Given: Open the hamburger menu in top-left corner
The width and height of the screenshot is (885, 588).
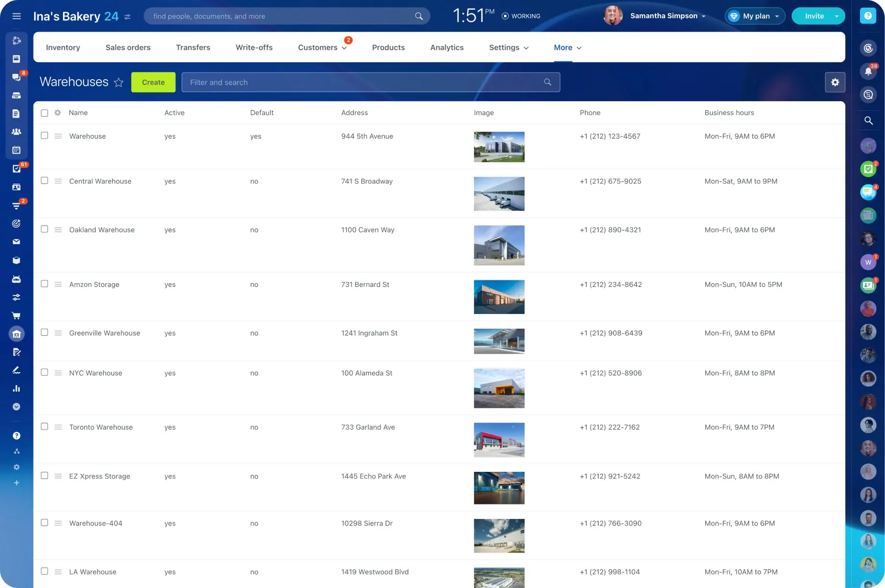Looking at the screenshot, I should [x=16, y=16].
